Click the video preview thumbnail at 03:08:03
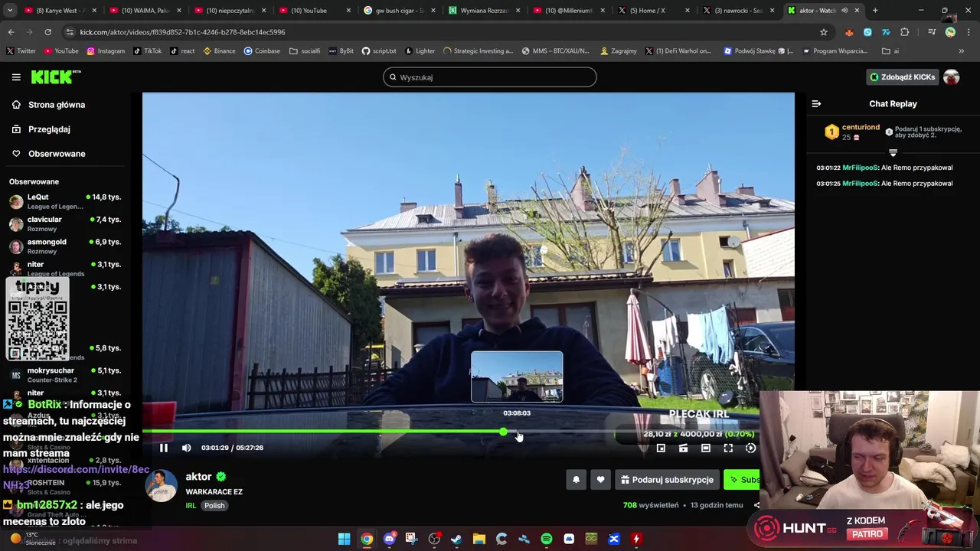 [517, 377]
